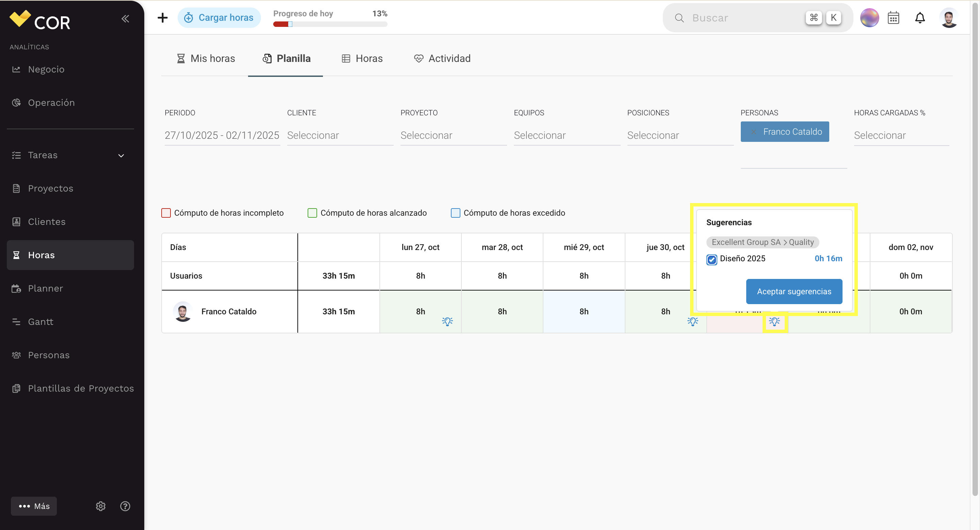The height and width of the screenshot is (530, 980).
Task: Click the lightbulb suggestion icon on lun 27
Action: (447, 321)
